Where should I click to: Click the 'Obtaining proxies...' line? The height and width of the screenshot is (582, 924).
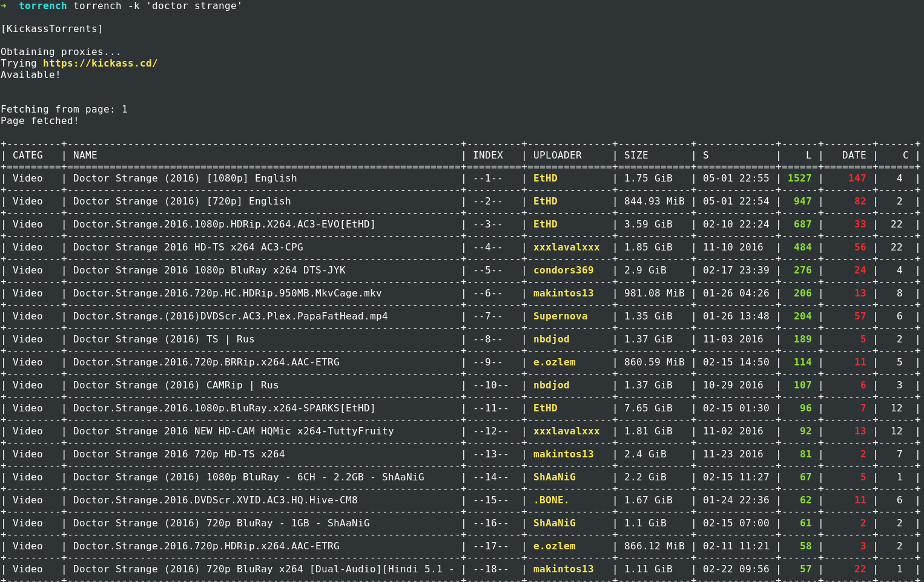point(61,51)
